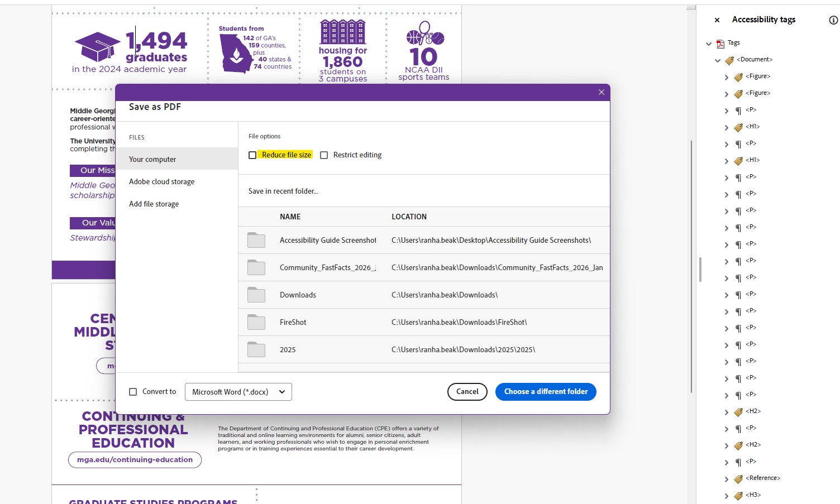
Task: Collapse the <Document> tag tree
Action: point(718,60)
